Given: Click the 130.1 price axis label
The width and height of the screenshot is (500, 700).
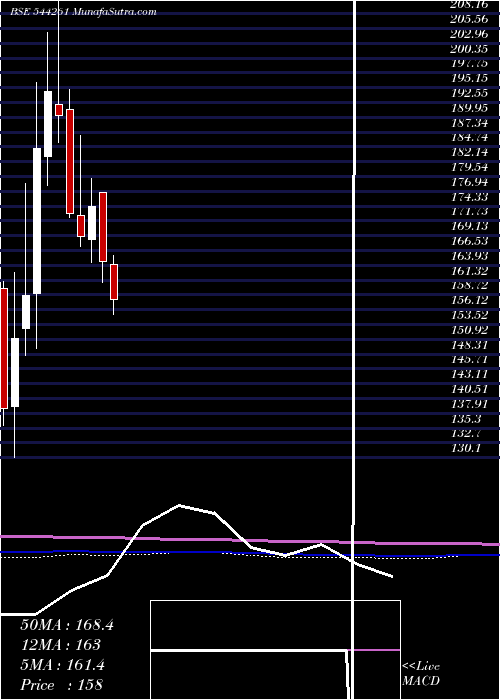Looking at the screenshot, I should [x=466, y=448].
